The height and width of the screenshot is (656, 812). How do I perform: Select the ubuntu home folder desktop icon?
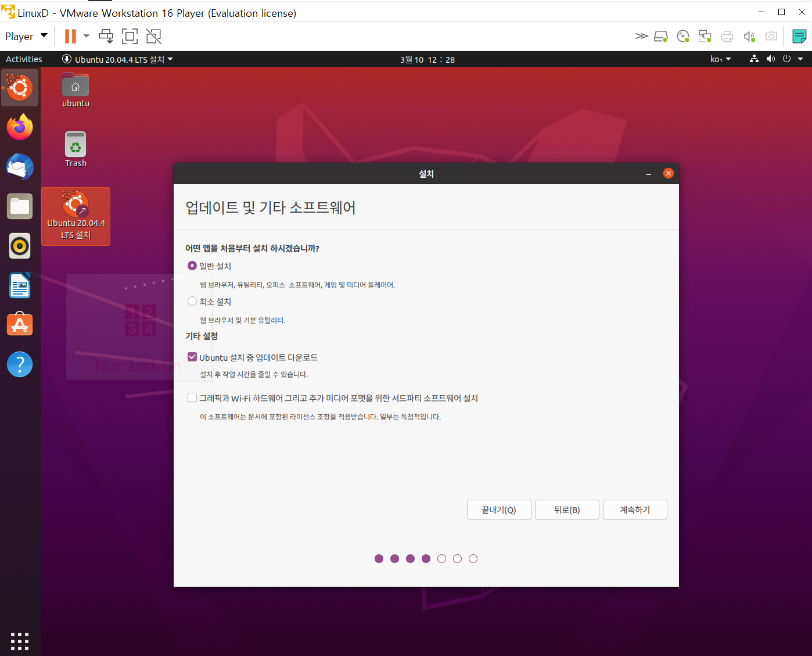tap(76, 90)
